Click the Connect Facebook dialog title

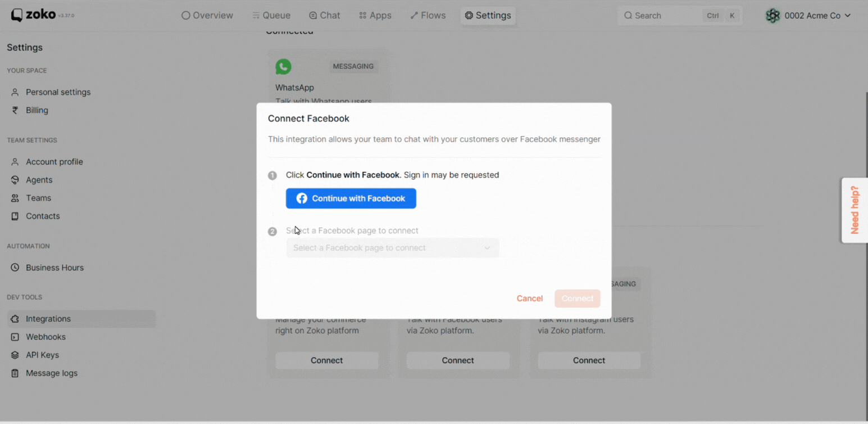[308, 119]
